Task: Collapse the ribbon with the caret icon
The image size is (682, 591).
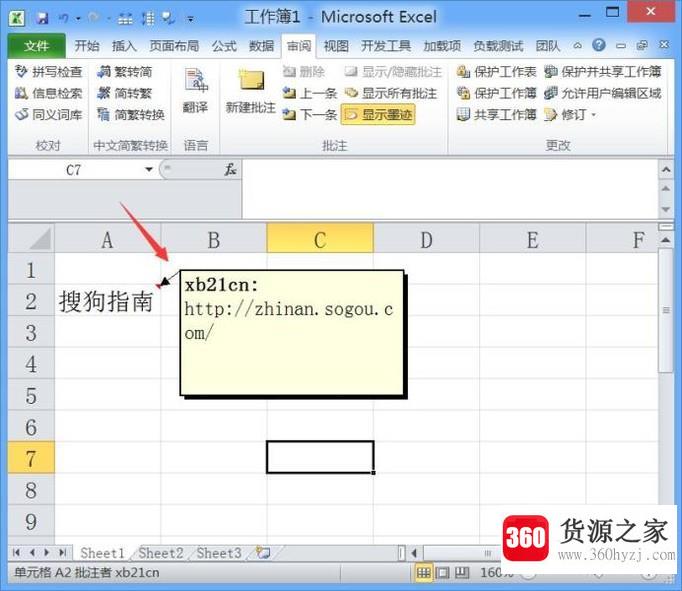Action: (x=578, y=45)
